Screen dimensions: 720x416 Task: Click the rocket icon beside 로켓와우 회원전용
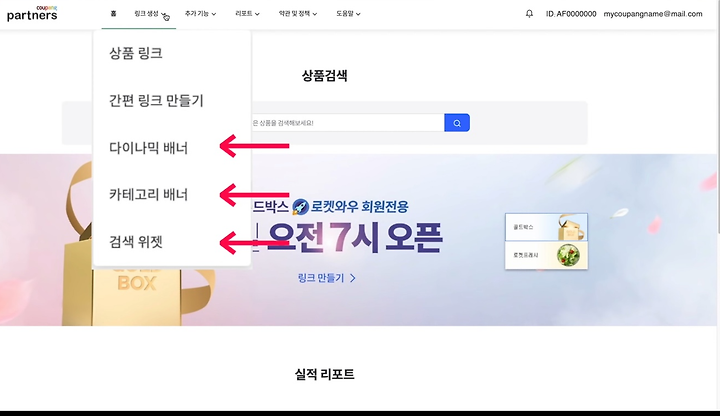[300, 207]
